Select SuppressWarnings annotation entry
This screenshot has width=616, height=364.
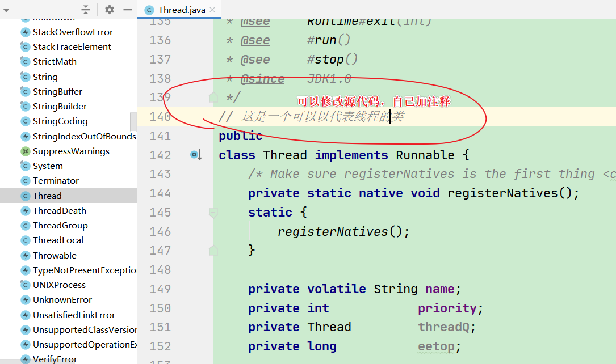(x=71, y=151)
